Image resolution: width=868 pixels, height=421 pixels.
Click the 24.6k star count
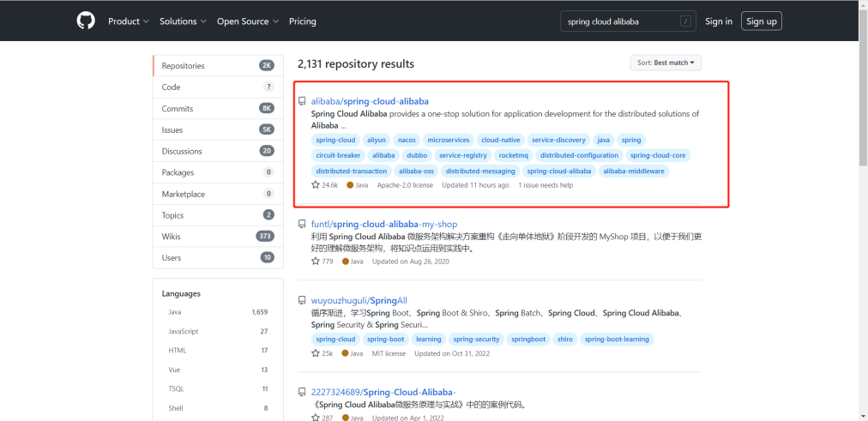330,185
